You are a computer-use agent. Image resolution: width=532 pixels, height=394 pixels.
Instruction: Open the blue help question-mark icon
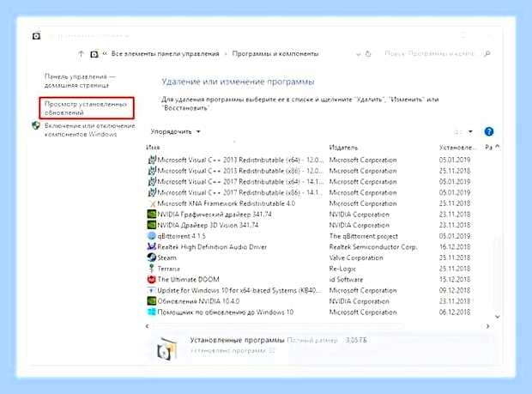coord(488,131)
